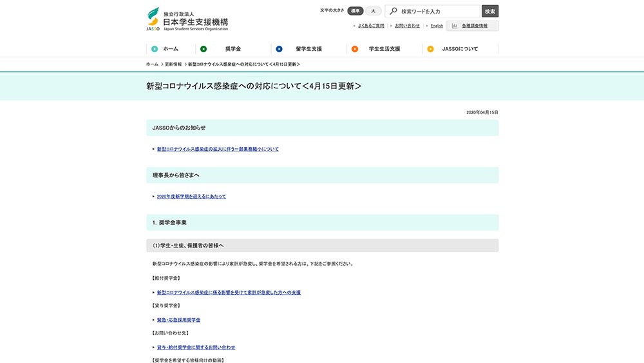The image size is (644, 363).
Task: Click the orange arrow icon beside 学生生活支援
Action: pos(355,49)
